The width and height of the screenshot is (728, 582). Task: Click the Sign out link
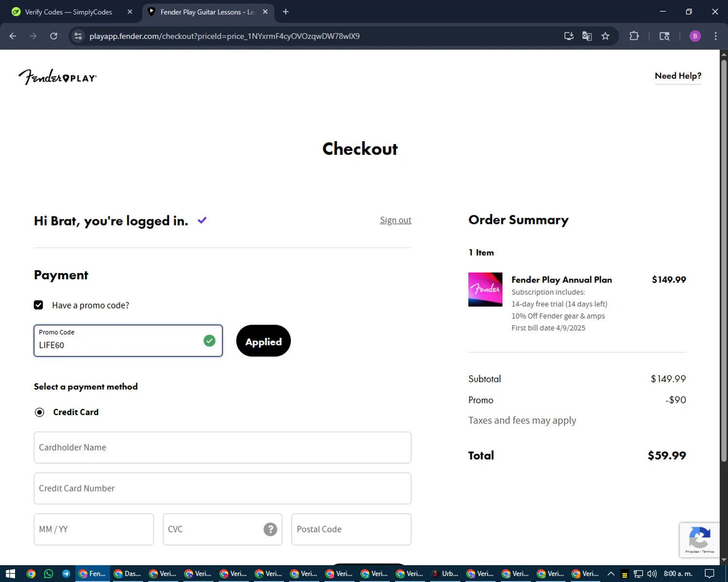[x=396, y=220]
